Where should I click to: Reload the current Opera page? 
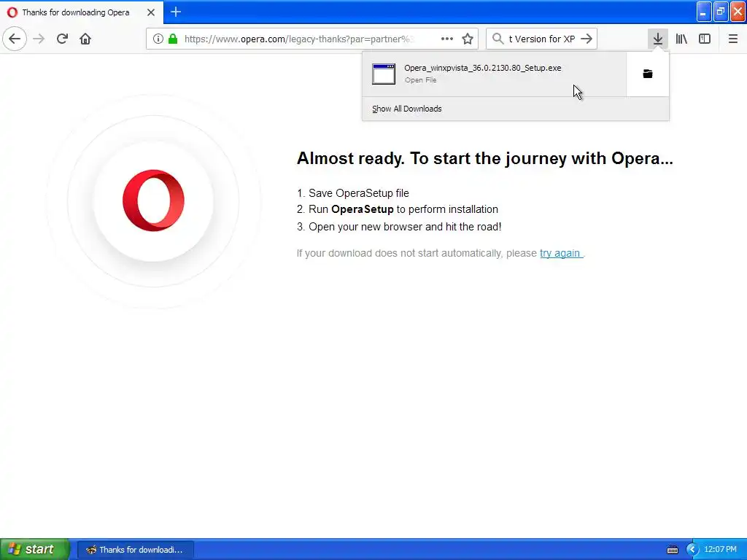(x=62, y=39)
